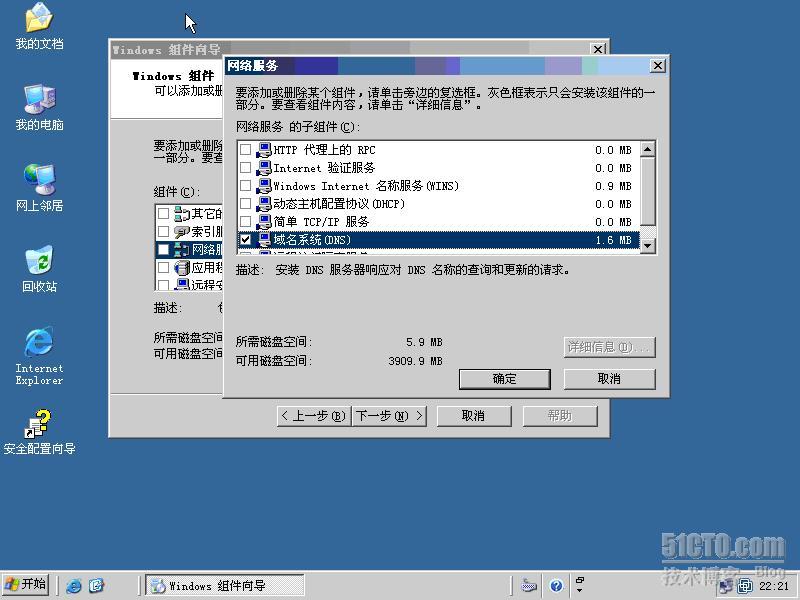Screen dimensions: 800x600
Task: Click Windows 组件向导 taskbar button
Action: (224, 585)
